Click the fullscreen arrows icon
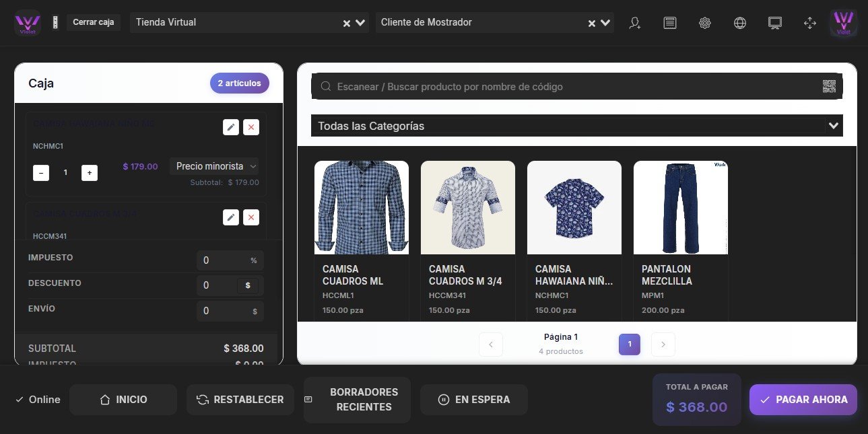This screenshot has width=868, height=434. [x=810, y=23]
